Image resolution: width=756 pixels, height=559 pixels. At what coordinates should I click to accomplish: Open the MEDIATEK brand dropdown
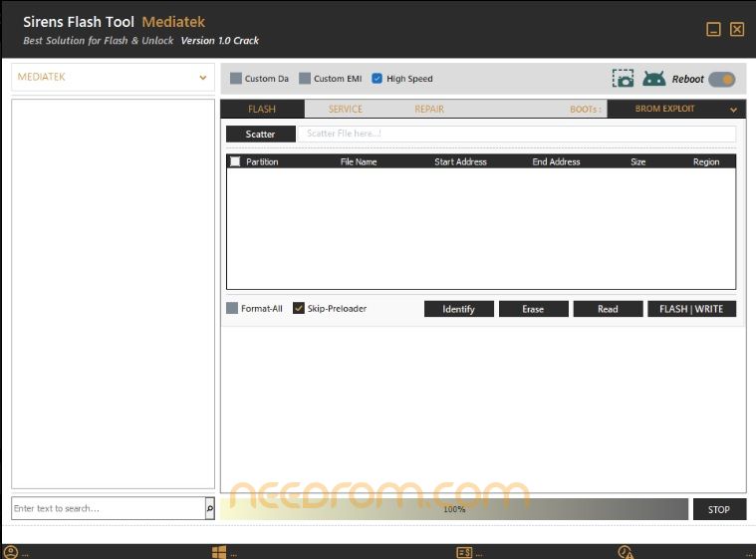pyautogui.click(x=113, y=77)
